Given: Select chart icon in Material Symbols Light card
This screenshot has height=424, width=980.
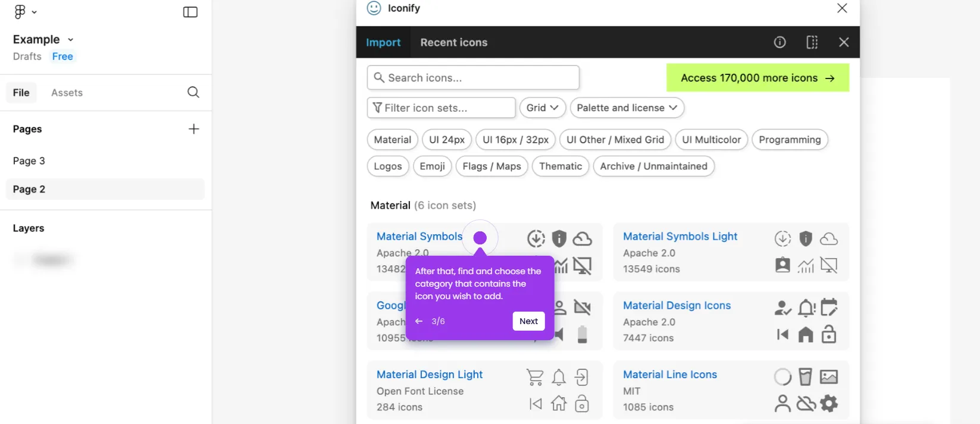Looking at the screenshot, I should pyautogui.click(x=806, y=265).
